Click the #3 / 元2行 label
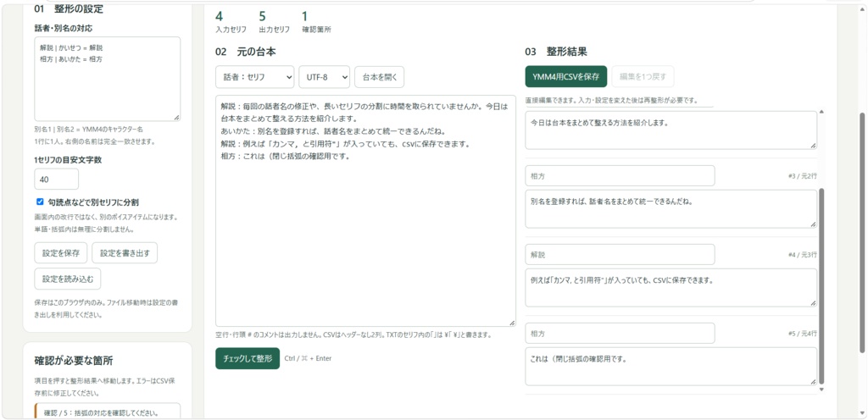The image size is (868, 420). [802, 176]
